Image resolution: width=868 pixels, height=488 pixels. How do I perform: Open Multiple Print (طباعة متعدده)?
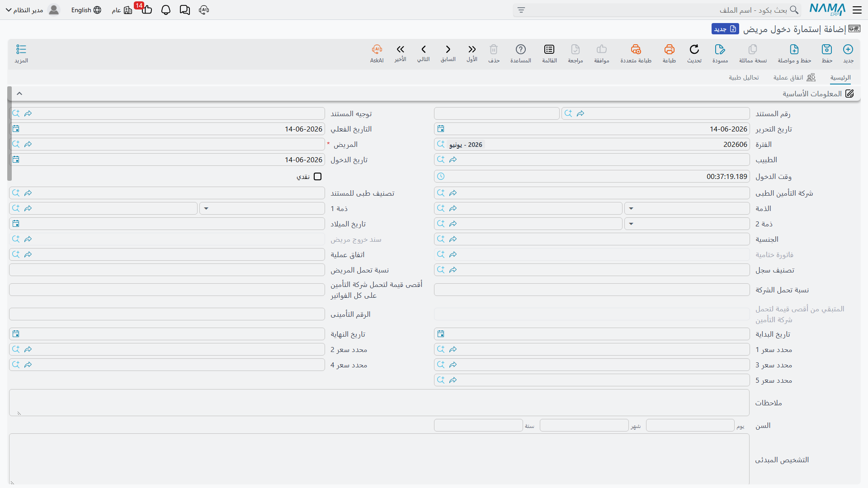(x=636, y=53)
